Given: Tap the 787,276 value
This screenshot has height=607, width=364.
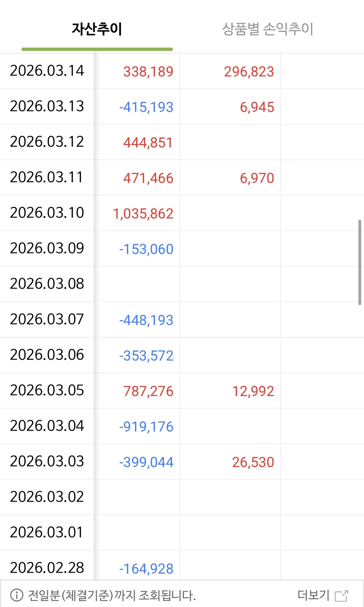Looking at the screenshot, I should 148,391.
